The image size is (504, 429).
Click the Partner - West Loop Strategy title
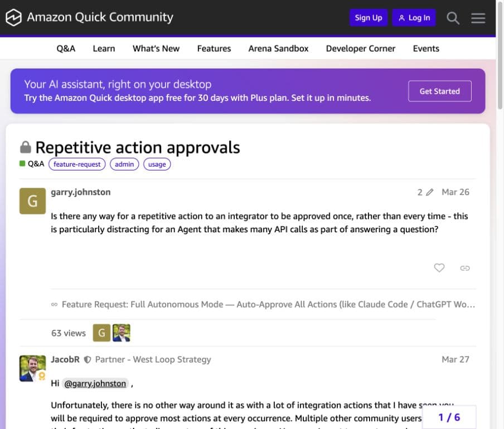pyautogui.click(x=153, y=359)
